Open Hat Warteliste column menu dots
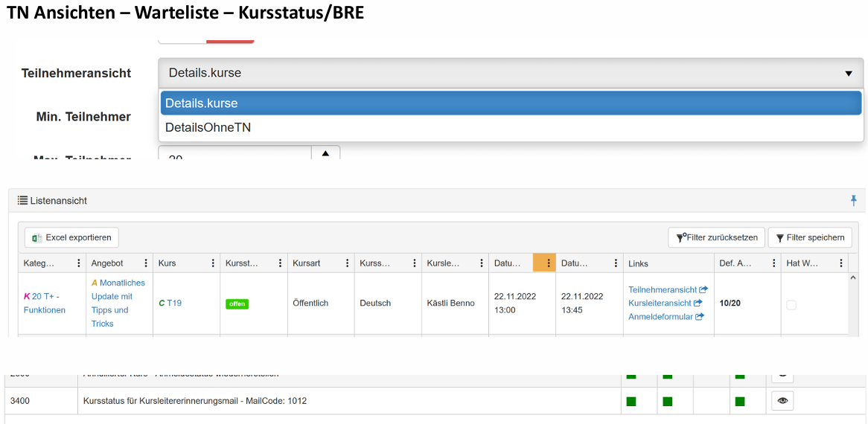 click(841, 263)
